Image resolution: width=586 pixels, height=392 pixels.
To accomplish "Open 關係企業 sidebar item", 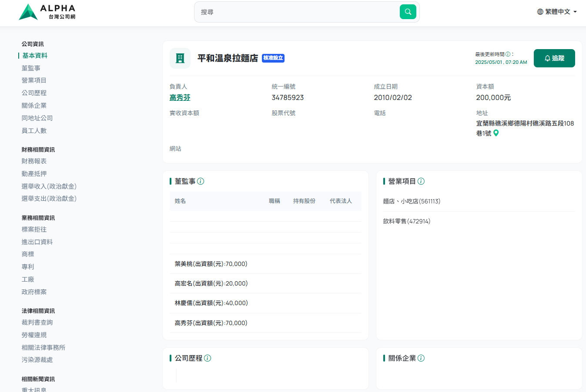I will pos(34,106).
